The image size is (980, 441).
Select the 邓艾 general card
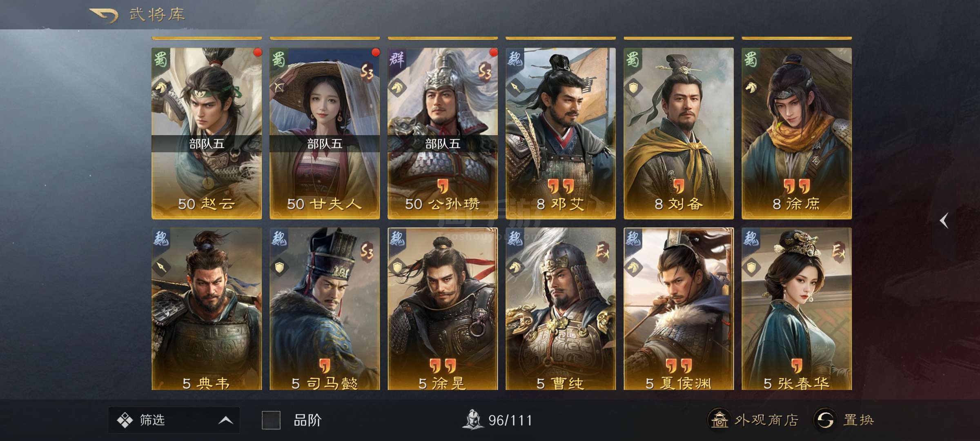pos(561,133)
